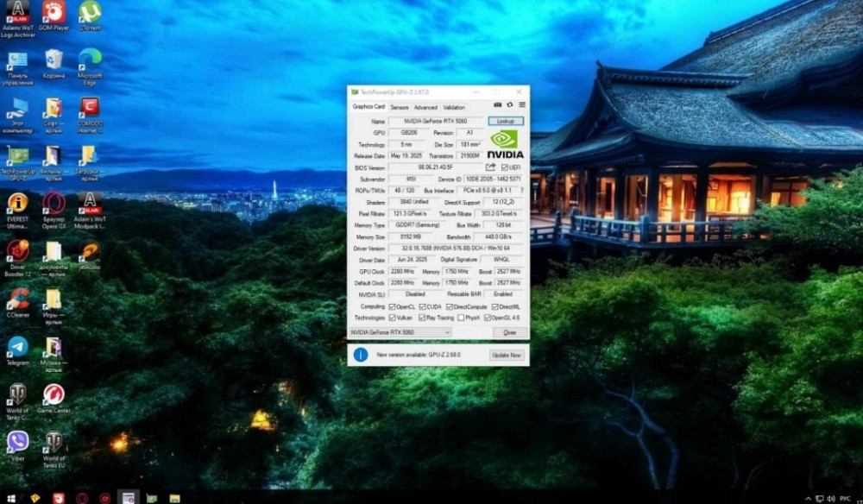Click the BIOS Version value field

pyautogui.click(x=435, y=167)
